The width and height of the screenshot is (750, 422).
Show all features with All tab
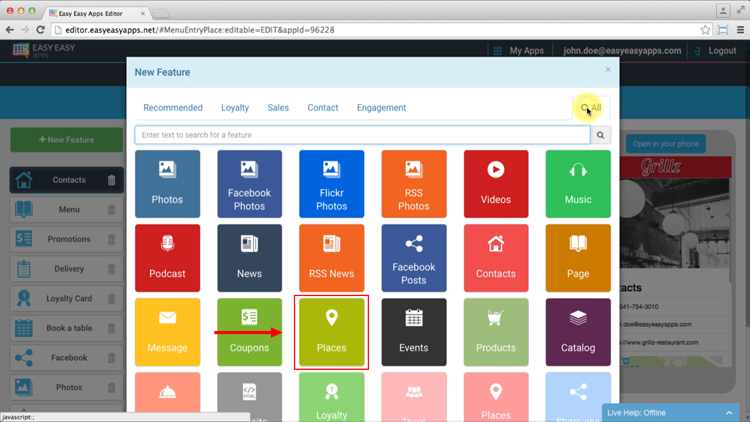[x=592, y=108]
